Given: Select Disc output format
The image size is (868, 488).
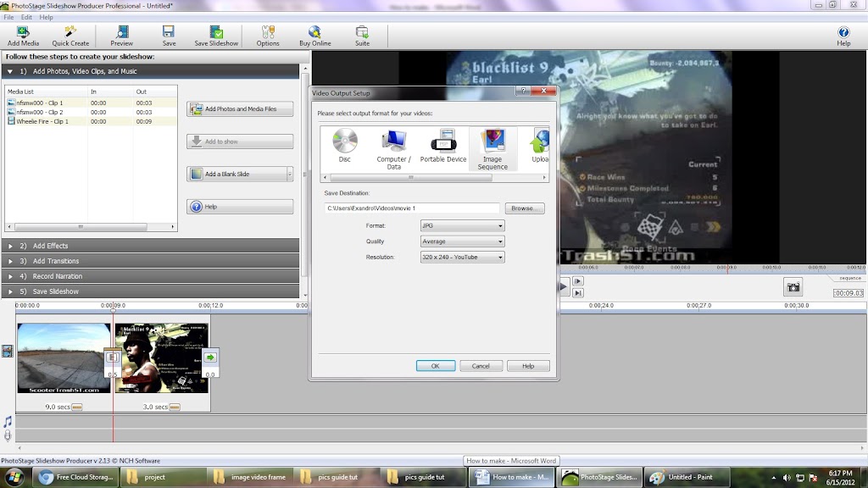Looking at the screenshot, I should pyautogui.click(x=344, y=146).
